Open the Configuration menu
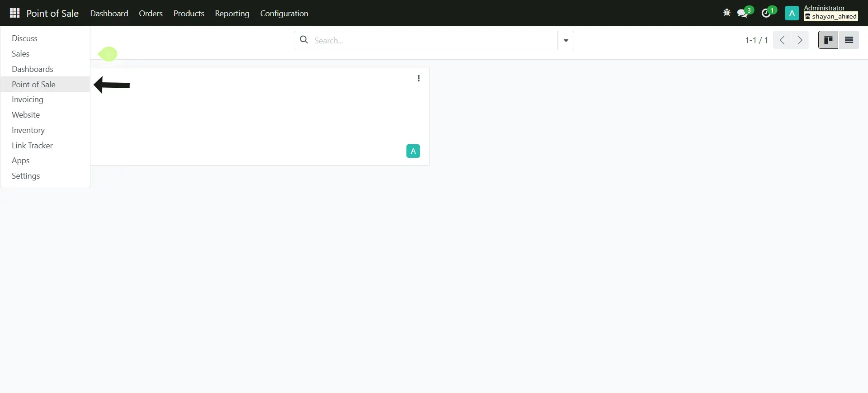This screenshot has height=393, width=868. tap(284, 14)
